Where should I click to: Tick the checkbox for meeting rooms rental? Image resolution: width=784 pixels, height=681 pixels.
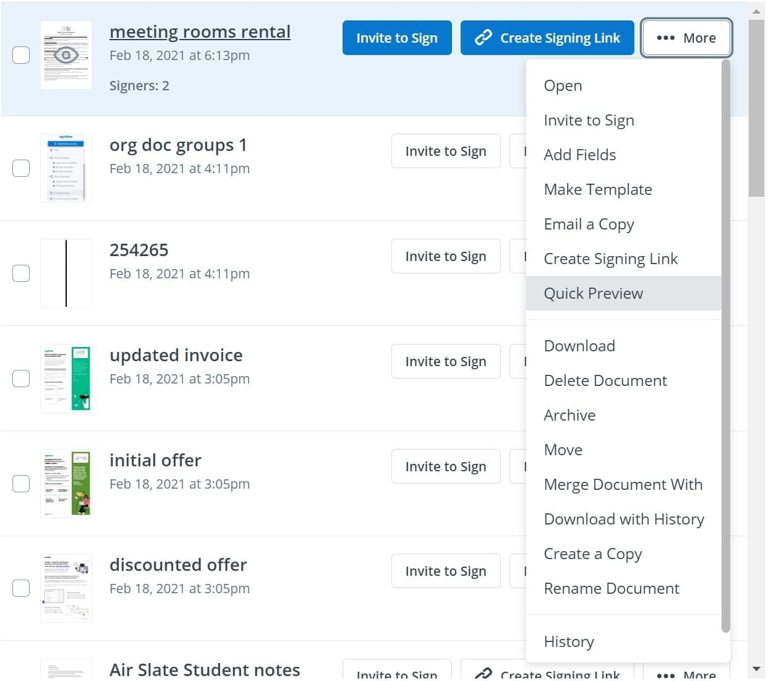click(x=21, y=55)
